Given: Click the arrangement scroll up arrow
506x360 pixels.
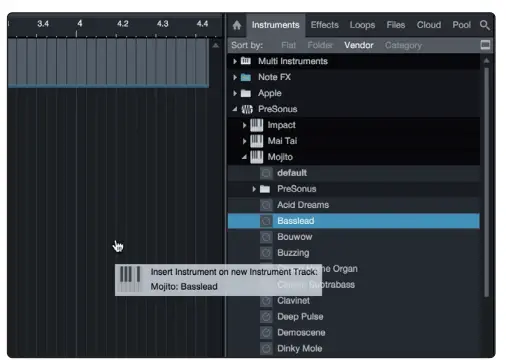Looking at the screenshot, I should tap(216, 45).
